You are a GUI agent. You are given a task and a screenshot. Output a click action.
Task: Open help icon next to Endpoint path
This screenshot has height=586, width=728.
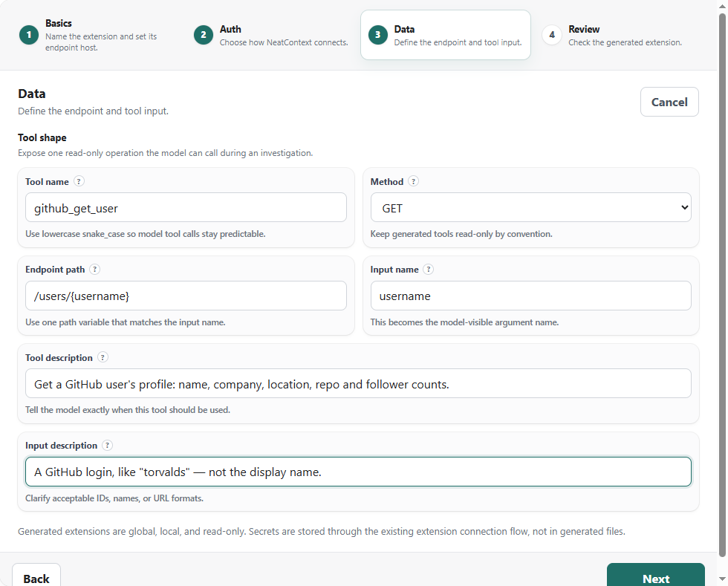click(95, 270)
